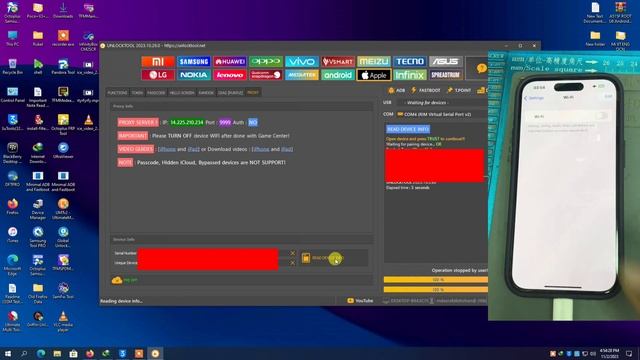Select the Samsung brand logo
The width and height of the screenshot is (640, 360).
tap(194, 62)
